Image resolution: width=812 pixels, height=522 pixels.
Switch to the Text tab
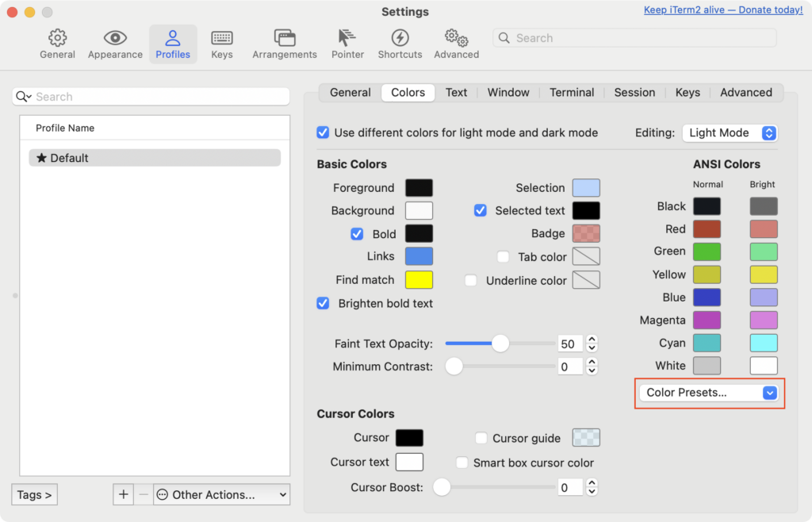456,92
